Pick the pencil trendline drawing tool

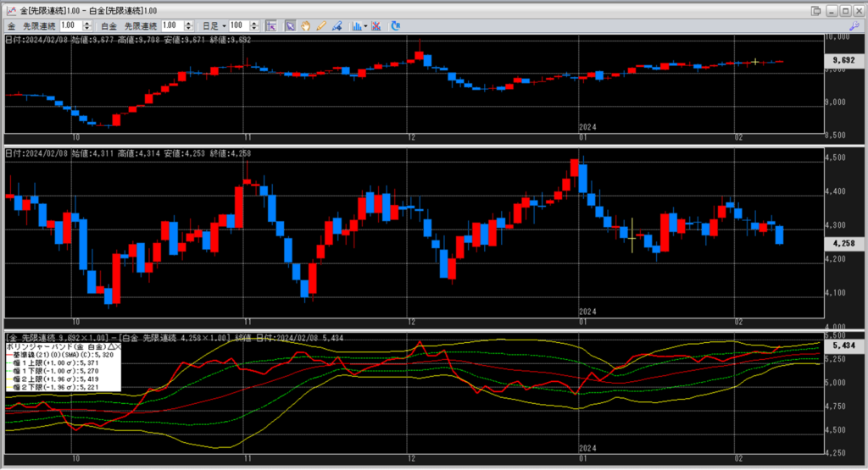tap(321, 25)
